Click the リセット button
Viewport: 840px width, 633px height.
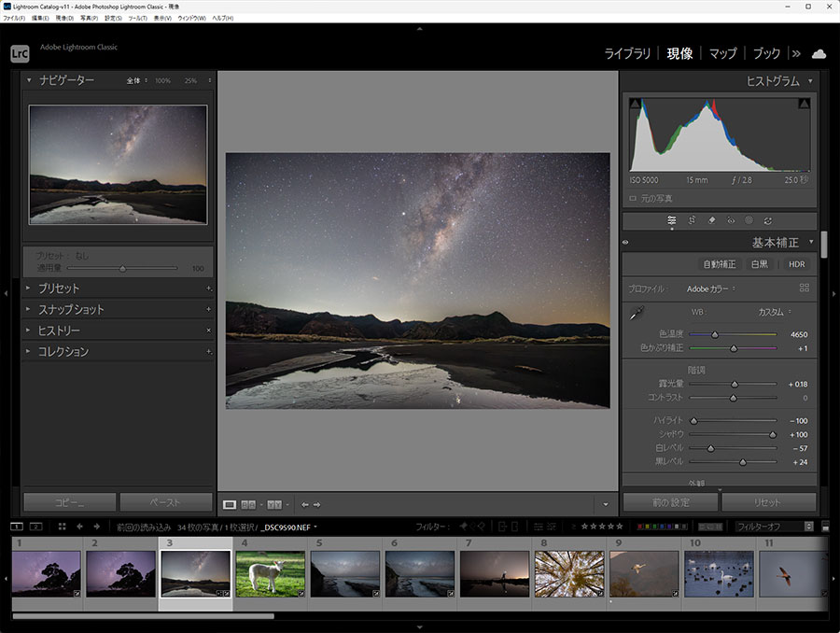pos(768,501)
